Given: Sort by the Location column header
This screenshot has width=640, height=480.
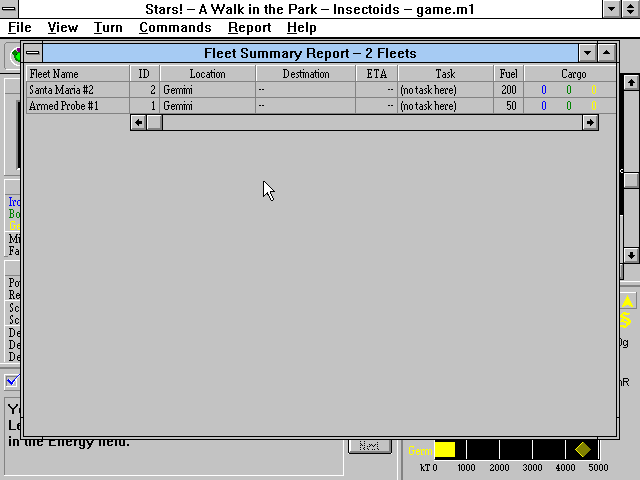Looking at the screenshot, I should tap(207, 74).
